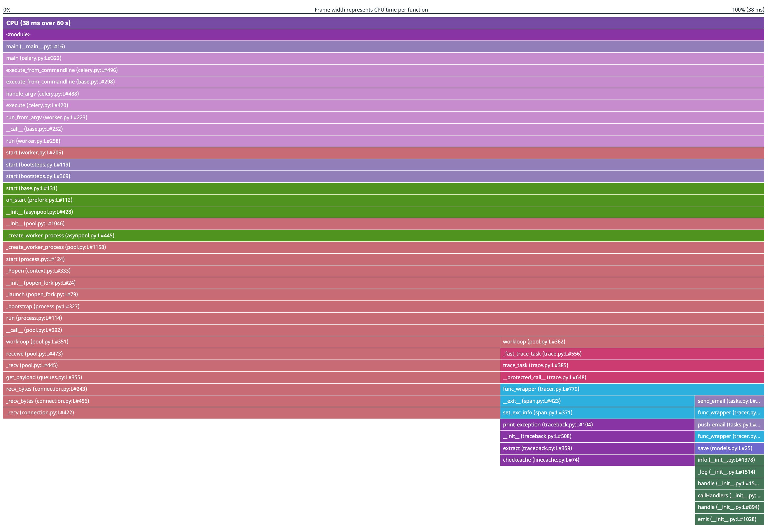768x532 pixels.
Task: Select the get_payload (queues.py:L#355) frame
Action: [251, 377]
